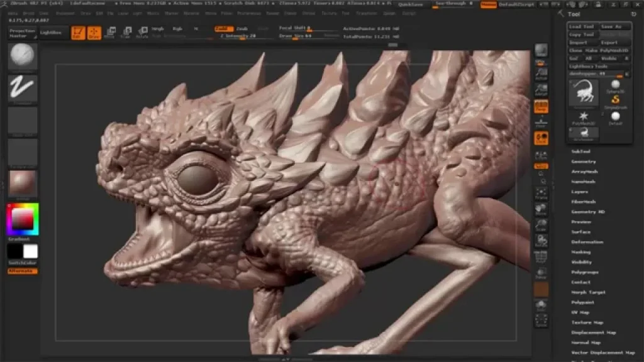Screen dimensions: 644x362
Task: Select the white main color swatch
Action: click(30, 251)
